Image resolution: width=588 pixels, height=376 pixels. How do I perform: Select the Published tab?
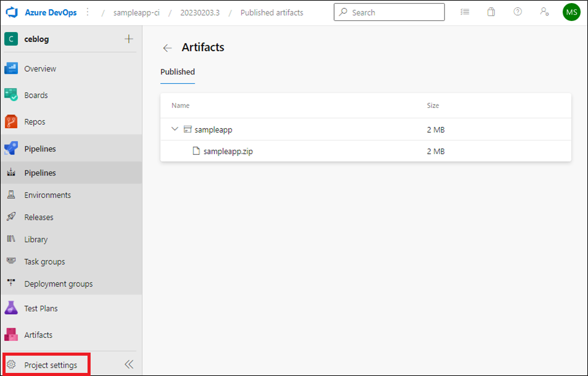pyautogui.click(x=178, y=72)
